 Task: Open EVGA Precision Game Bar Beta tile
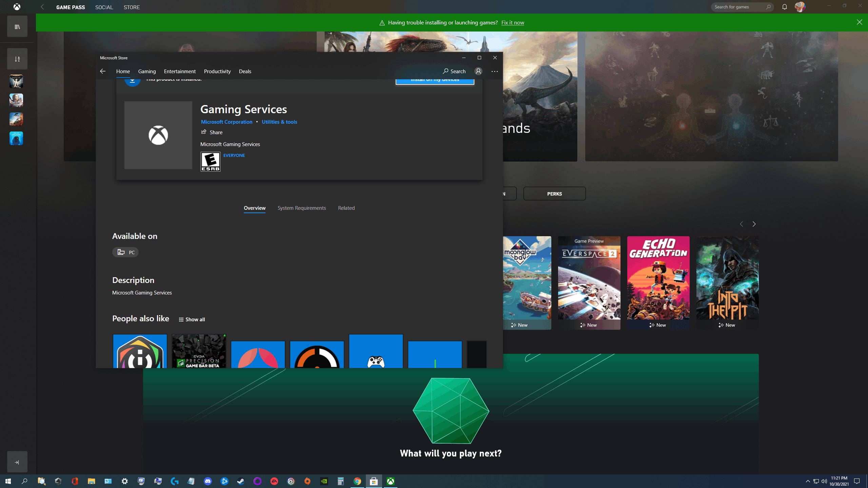click(199, 351)
